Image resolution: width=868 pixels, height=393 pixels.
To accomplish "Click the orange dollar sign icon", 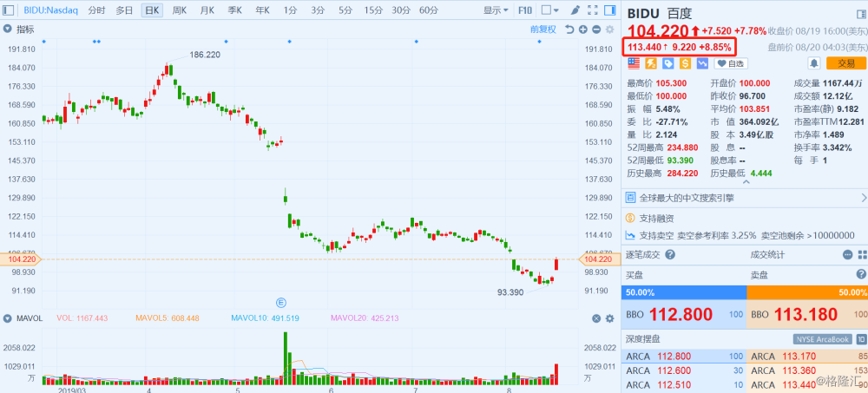I will (x=686, y=63).
